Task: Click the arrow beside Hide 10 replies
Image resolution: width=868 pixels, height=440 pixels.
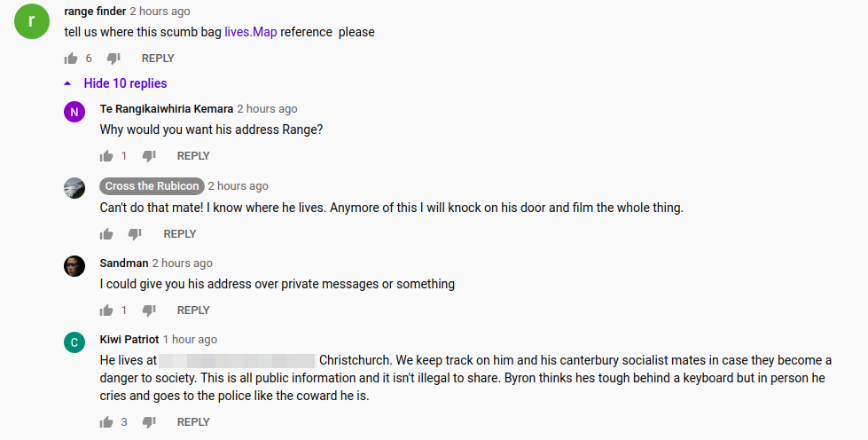Action: click(x=67, y=83)
